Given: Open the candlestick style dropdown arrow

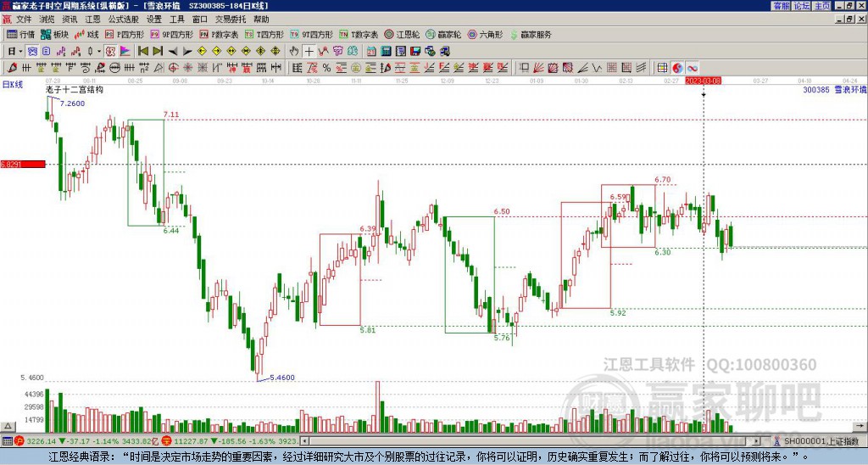Looking at the screenshot, I should click(x=99, y=51).
